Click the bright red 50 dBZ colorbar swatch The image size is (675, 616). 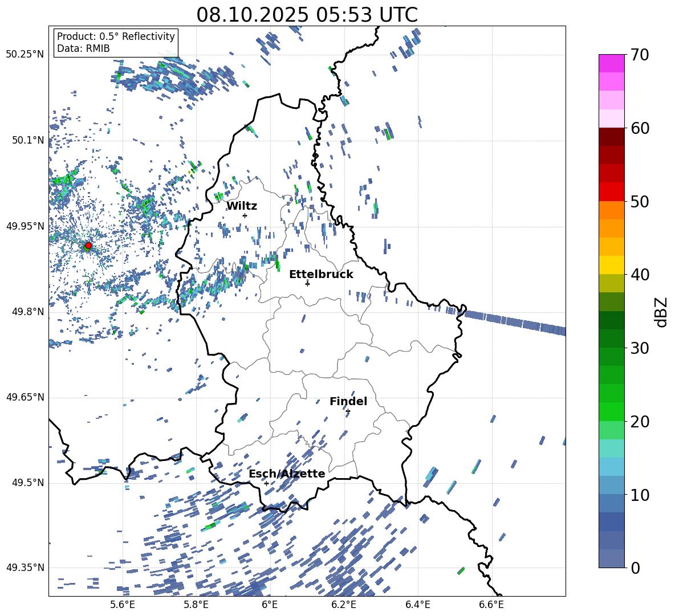click(x=611, y=192)
